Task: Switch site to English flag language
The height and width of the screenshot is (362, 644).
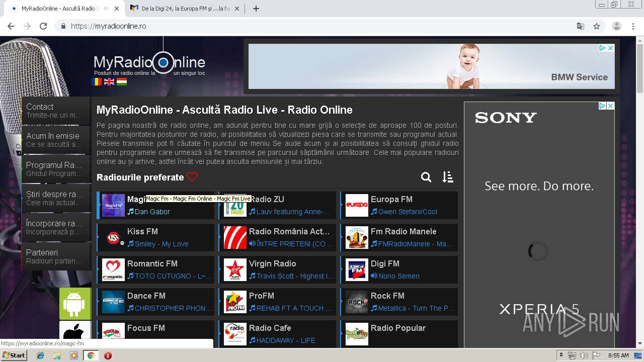Action: (x=109, y=81)
